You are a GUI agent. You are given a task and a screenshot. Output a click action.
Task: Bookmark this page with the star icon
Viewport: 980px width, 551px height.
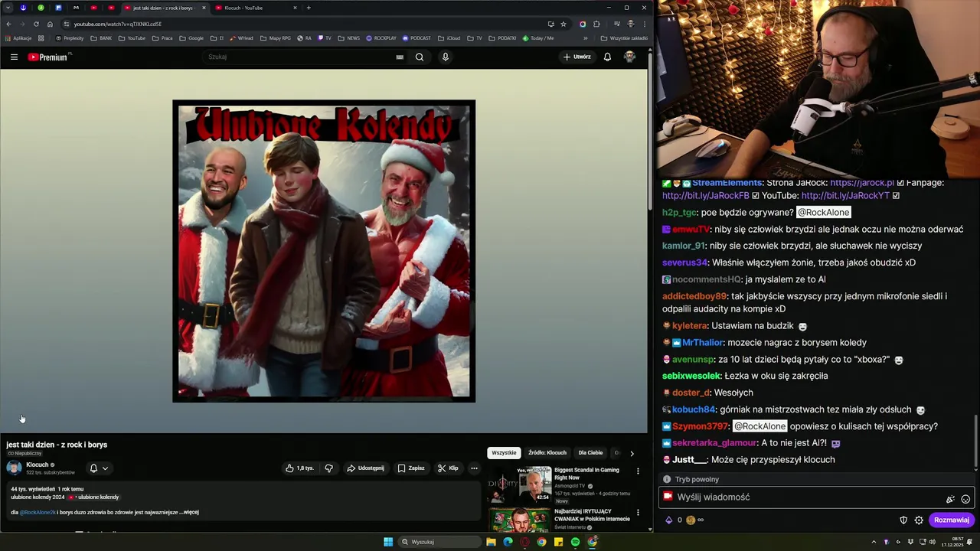(563, 24)
